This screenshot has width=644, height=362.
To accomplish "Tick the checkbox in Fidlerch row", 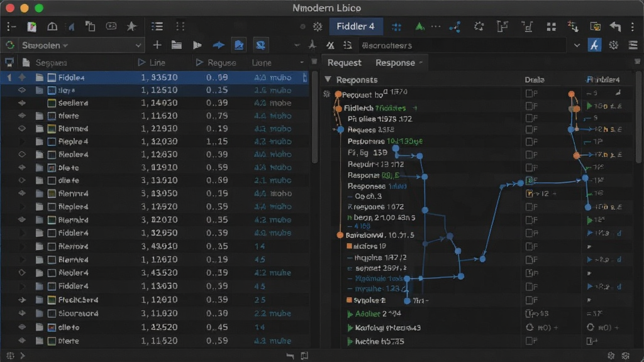I will pos(529,106).
